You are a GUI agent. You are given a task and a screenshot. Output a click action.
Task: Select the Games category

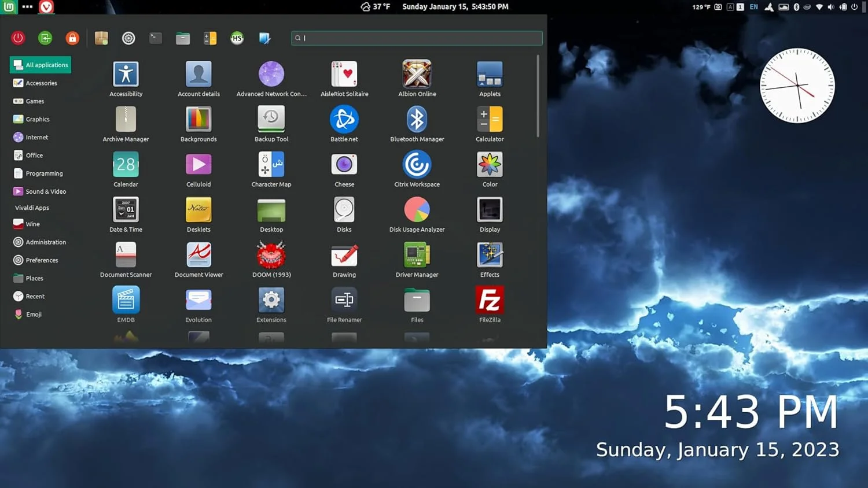(35, 101)
